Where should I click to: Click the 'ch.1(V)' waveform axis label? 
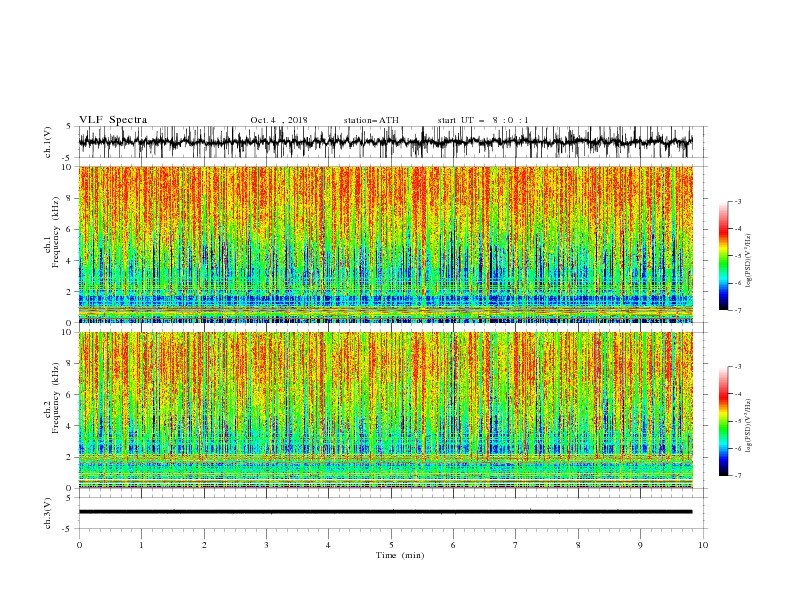48,142
